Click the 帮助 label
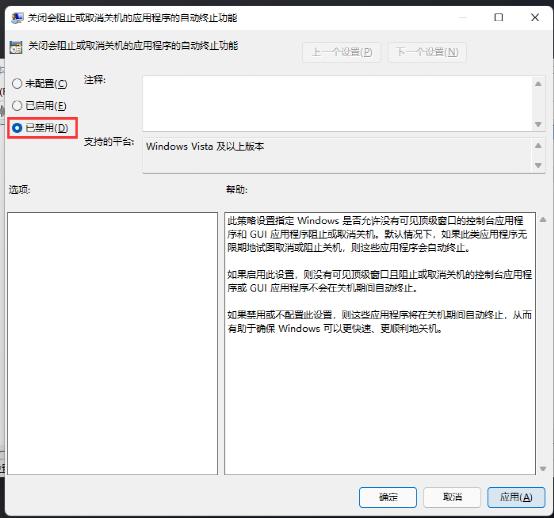Screen dimensions: 554x518 [x=236, y=189]
